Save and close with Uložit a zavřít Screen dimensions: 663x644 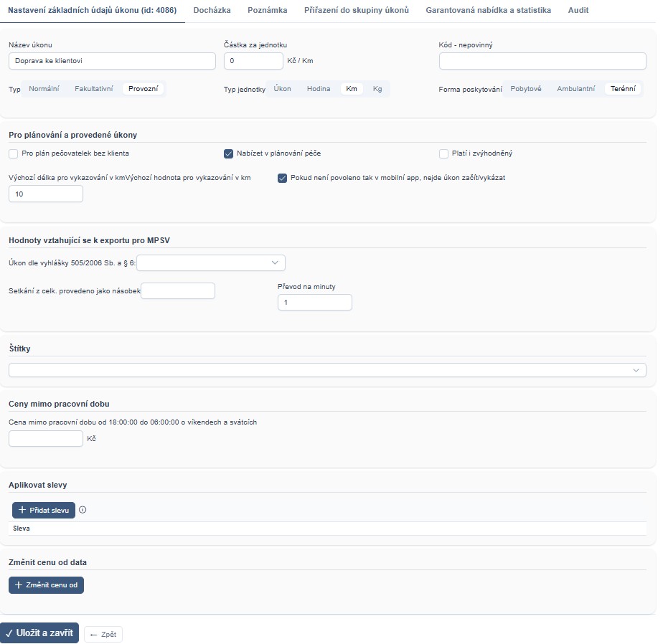click(39, 633)
